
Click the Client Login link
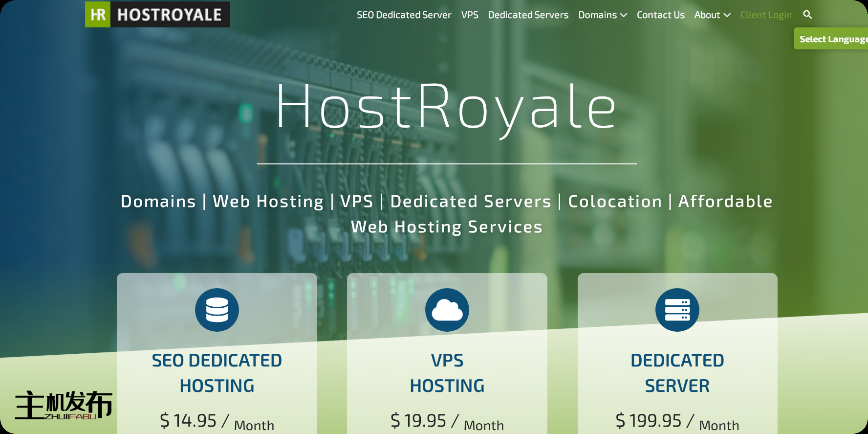click(x=766, y=15)
